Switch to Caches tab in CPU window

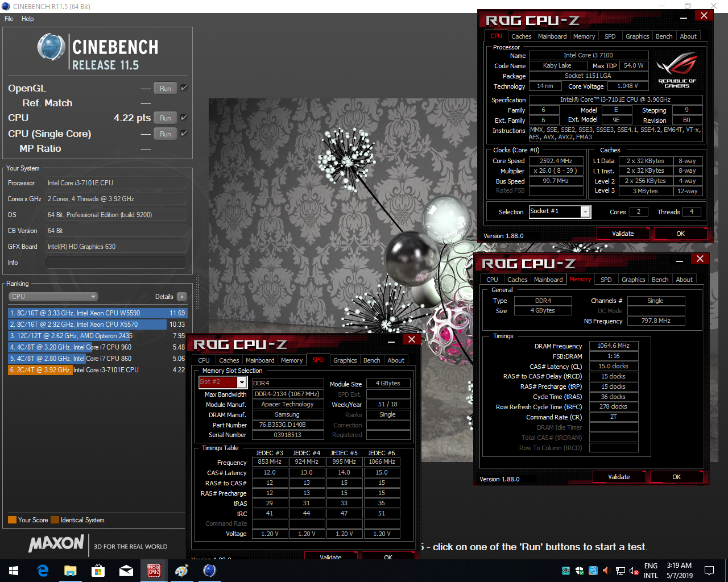coord(521,36)
